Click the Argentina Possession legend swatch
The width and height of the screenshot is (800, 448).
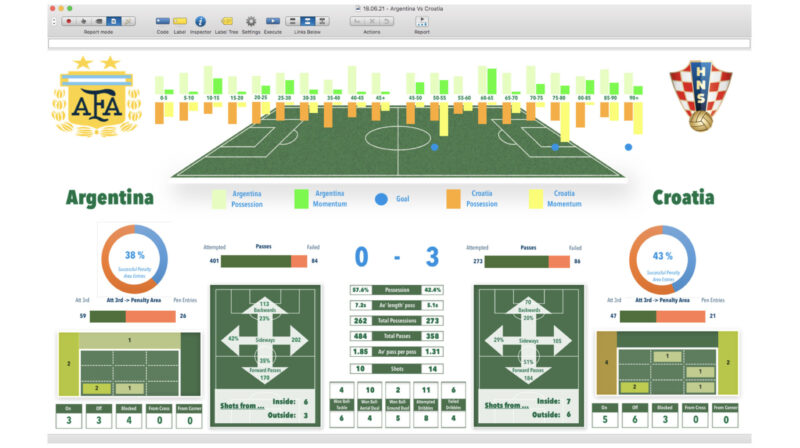coord(219,199)
